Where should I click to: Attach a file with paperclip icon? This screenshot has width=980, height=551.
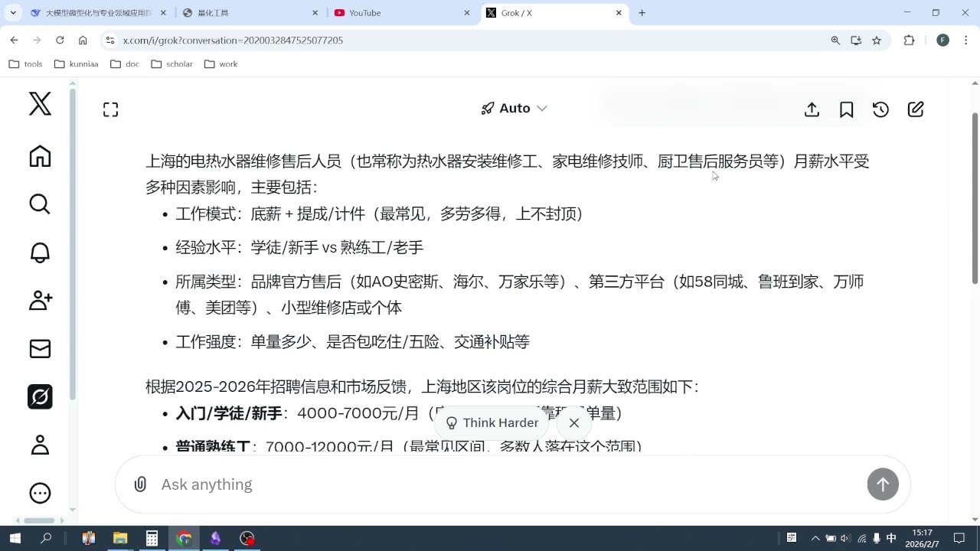click(140, 484)
